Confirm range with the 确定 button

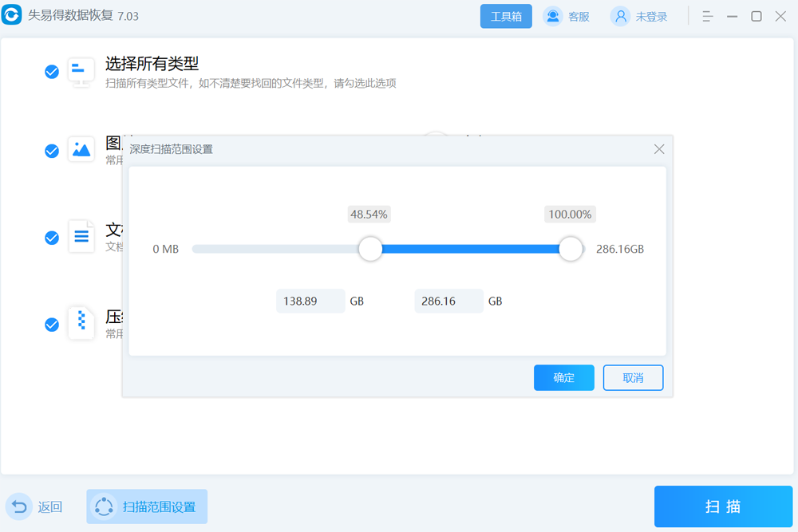click(563, 378)
